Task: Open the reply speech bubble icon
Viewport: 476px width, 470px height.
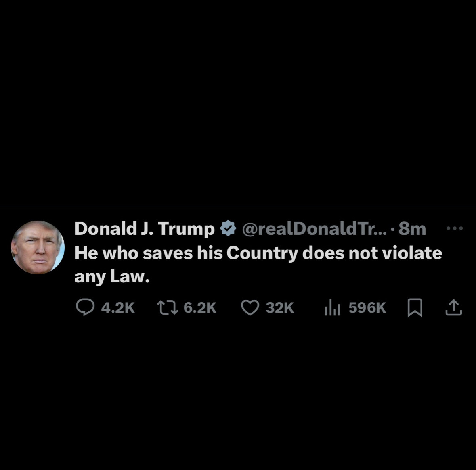Action: 85,307
